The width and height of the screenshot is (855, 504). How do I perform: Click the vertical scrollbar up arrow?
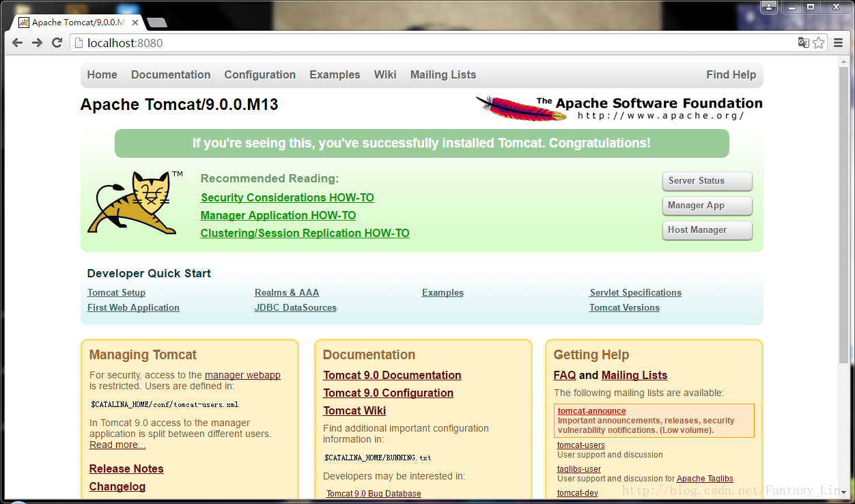(x=845, y=61)
